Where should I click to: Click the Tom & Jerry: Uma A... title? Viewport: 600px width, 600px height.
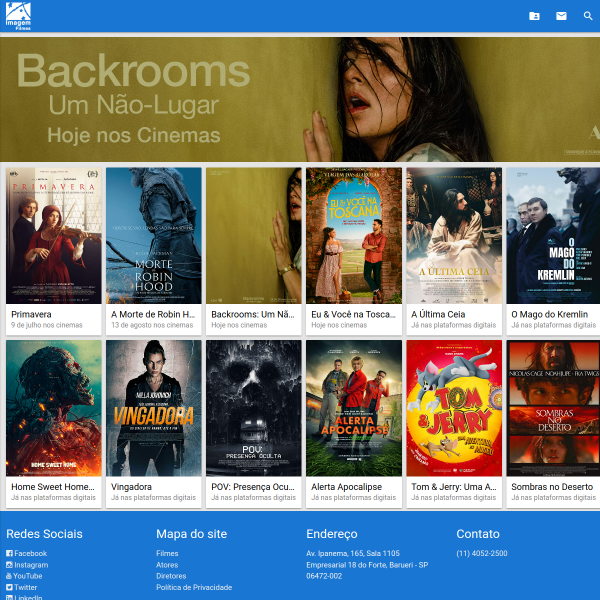coord(454,487)
